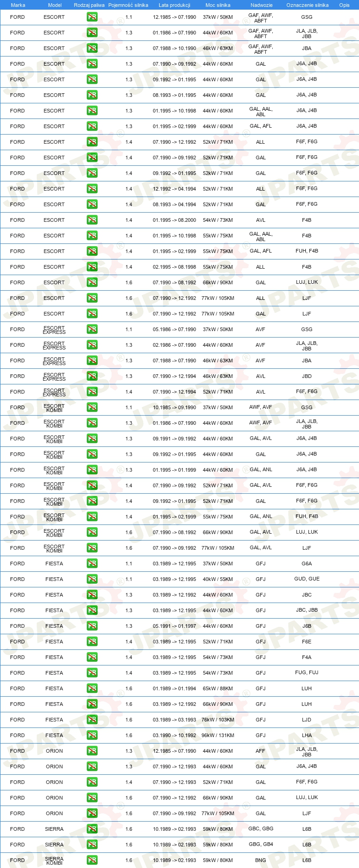Click the Marka column header

(x=18, y=5)
